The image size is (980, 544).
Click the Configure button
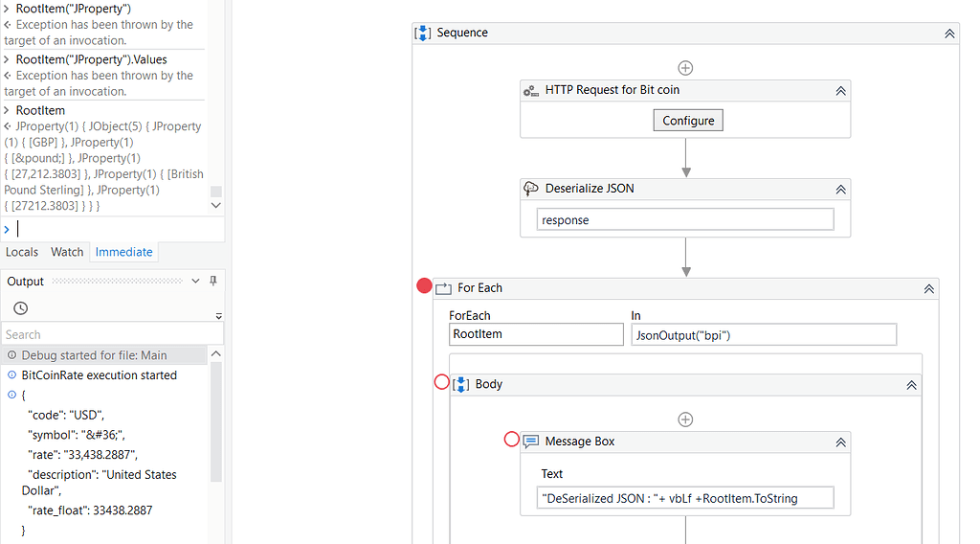(688, 121)
